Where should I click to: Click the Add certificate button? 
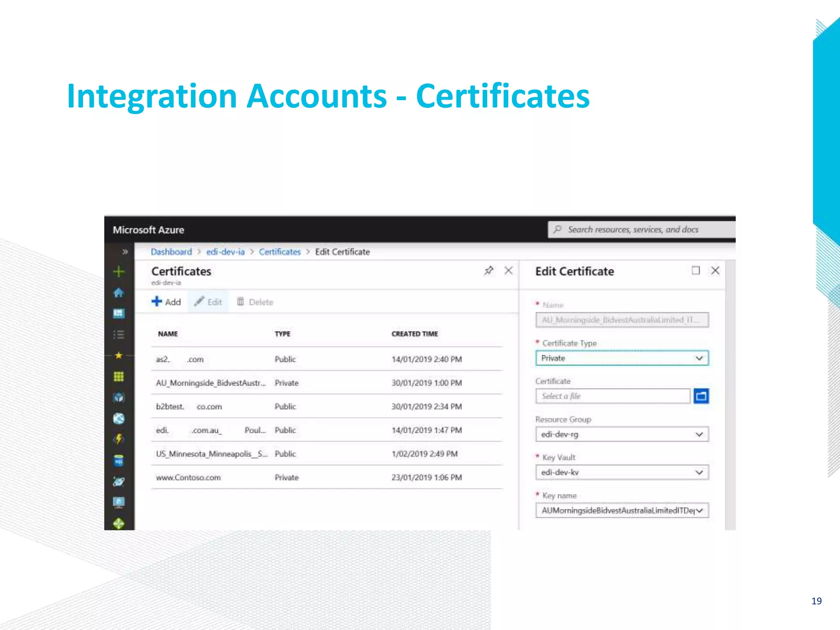click(166, 302)
